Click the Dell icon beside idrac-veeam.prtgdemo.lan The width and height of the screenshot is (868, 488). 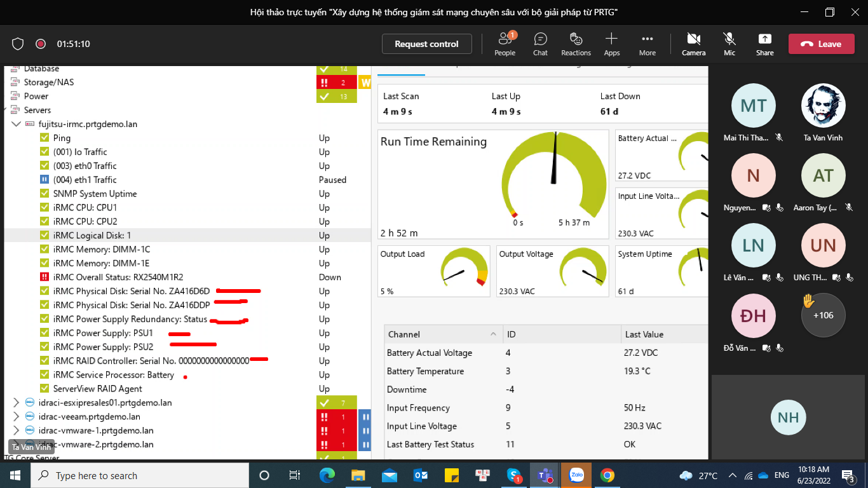(29, 417)
